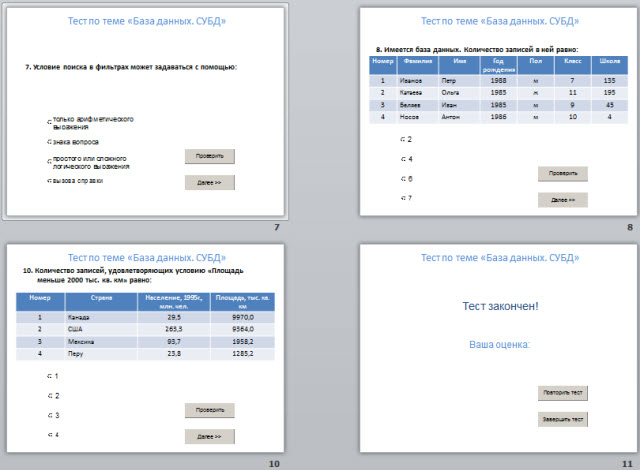Open the 'Тест закончен!' slide thumbnail

pyautogui.click(x=499, y=355)
